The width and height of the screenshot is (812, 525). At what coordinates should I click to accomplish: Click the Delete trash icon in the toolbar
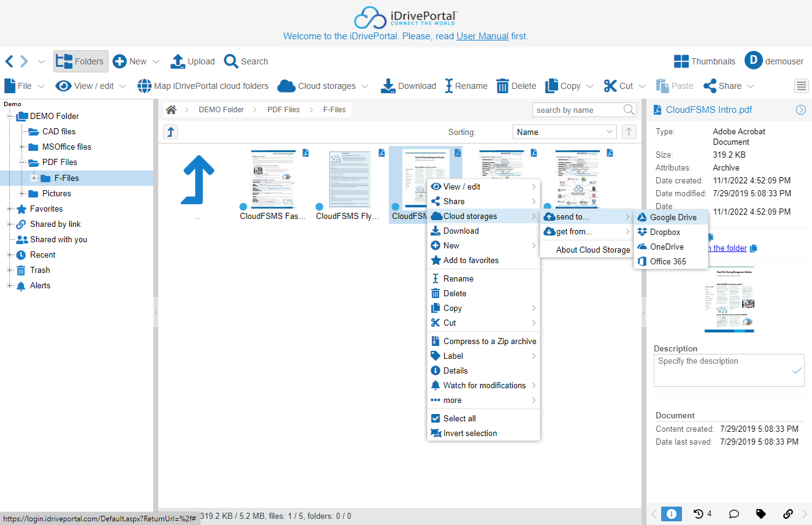[x=502, y=86]
